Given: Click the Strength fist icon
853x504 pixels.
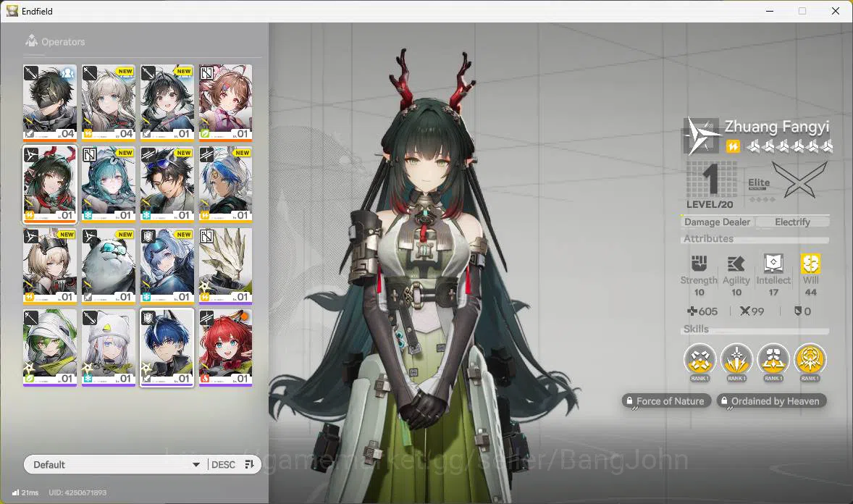Looking at the screenshot, I should click(x=699, y=264).
